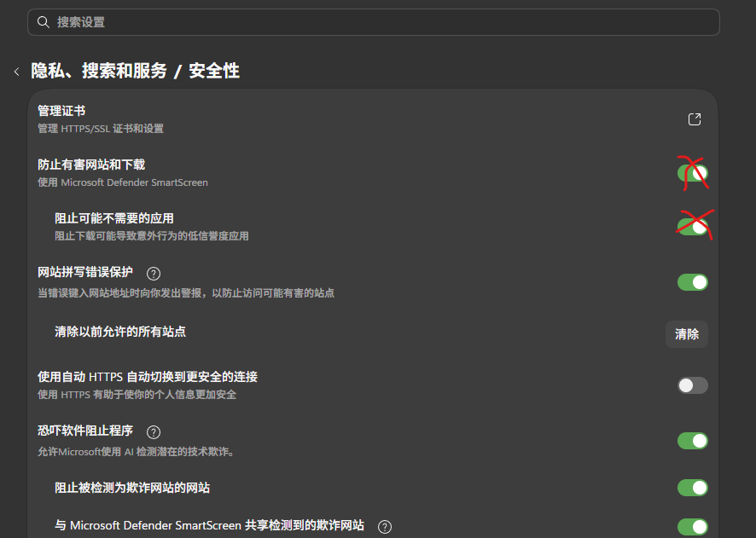756x538 pixels.
Task: Open help icon beside 共享检测到的欺诈网站
Action: pos(385,527)
